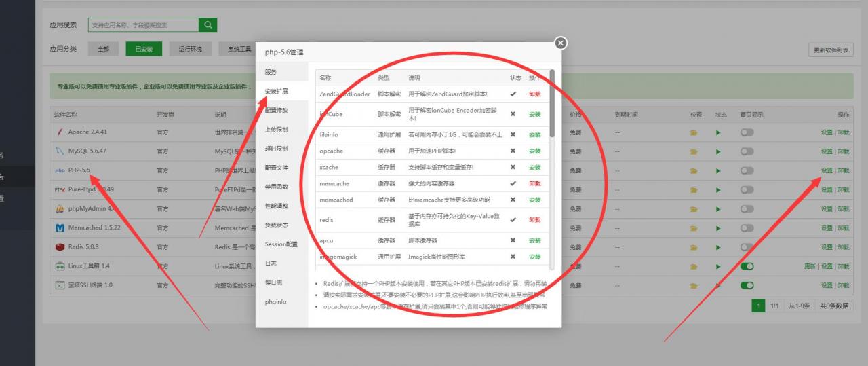Click 卸载 for redis extension
This screenshot has width=868, height=366.
(x=535, y=220)
